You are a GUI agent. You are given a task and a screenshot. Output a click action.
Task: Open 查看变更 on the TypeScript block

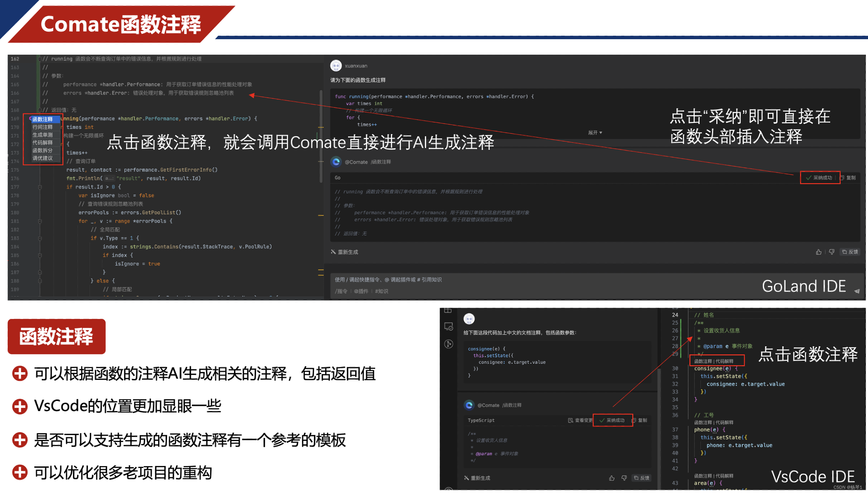580,420
